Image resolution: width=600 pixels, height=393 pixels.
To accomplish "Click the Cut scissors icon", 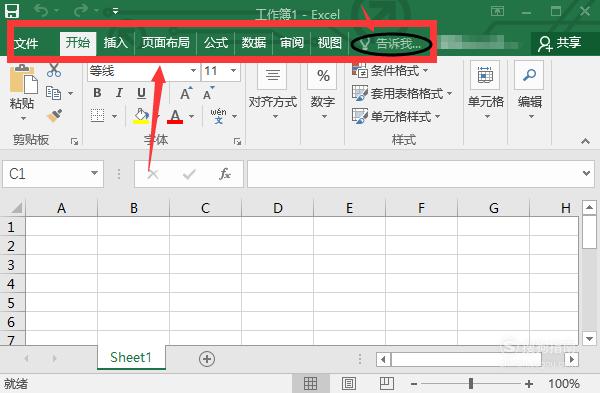I will [x=54, y=70].
